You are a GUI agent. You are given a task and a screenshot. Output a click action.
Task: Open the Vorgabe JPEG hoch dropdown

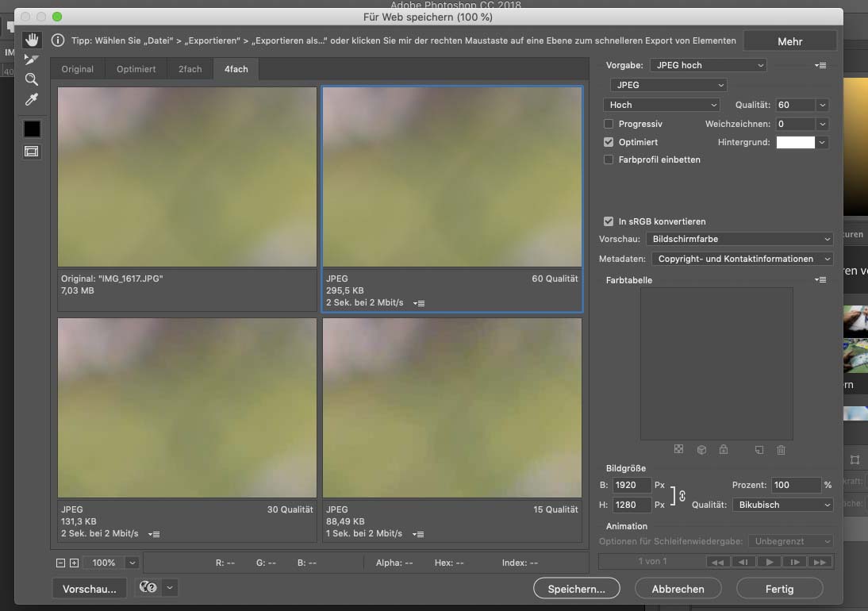pos(708,65)
